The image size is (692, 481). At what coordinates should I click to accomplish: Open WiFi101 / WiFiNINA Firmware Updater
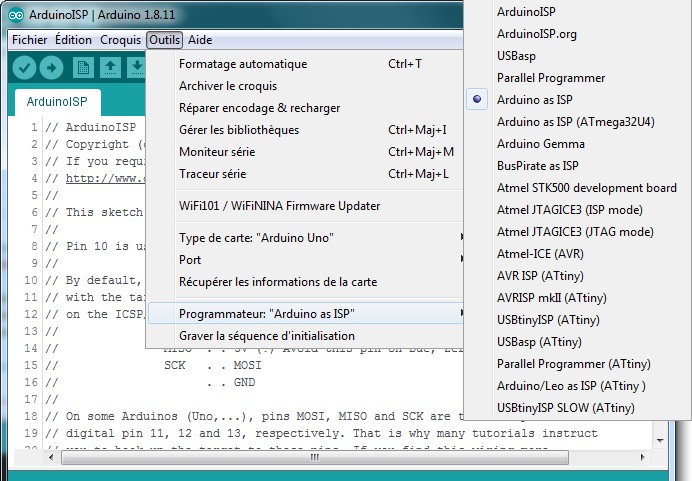pos(305,206)
